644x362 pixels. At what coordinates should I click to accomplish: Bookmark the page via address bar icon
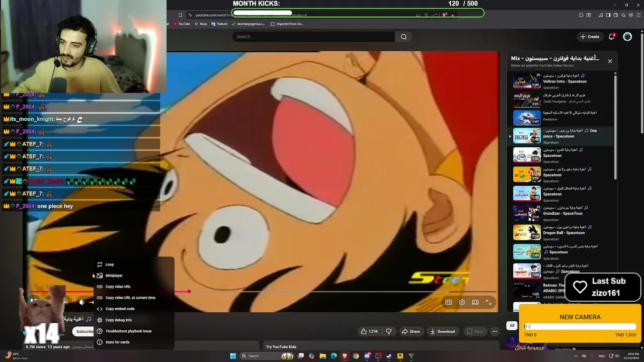click(180, 15)
